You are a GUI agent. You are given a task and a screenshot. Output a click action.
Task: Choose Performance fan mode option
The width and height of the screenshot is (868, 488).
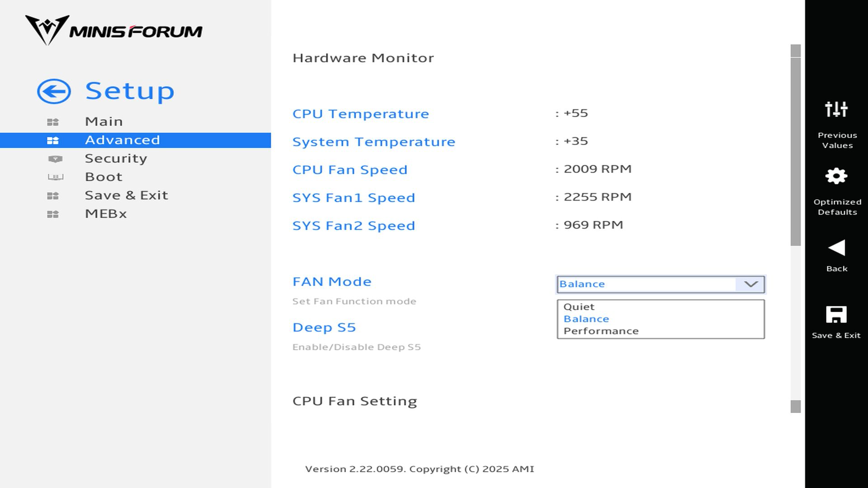tap(601, 331)
